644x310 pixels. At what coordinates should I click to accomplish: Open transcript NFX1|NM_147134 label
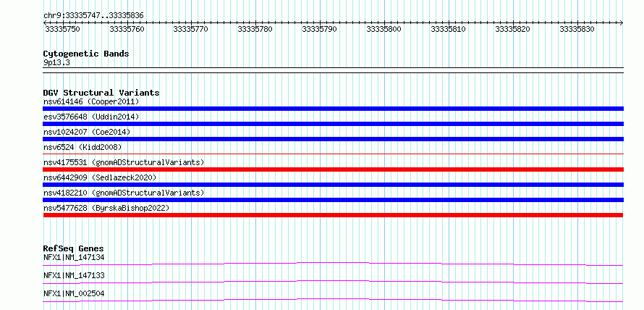point(74,257)
